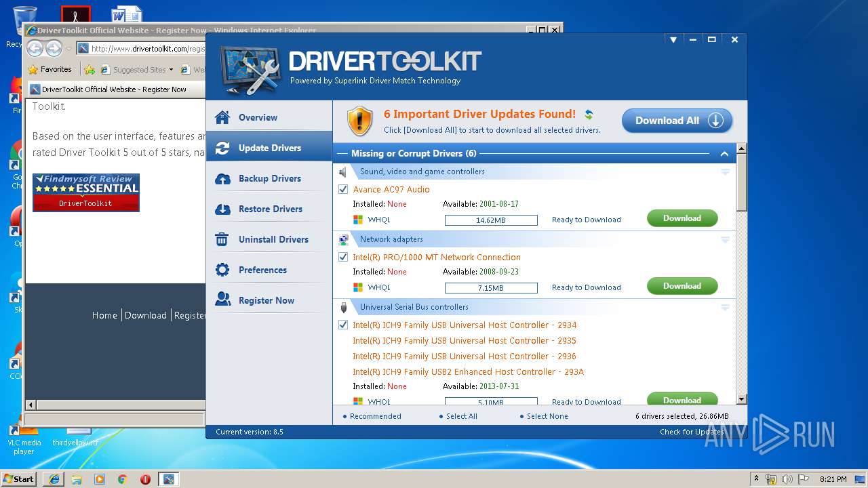Click the USB controllers category icon
Image resolution: width=868 pixels, height=488 pixels.
343,307
